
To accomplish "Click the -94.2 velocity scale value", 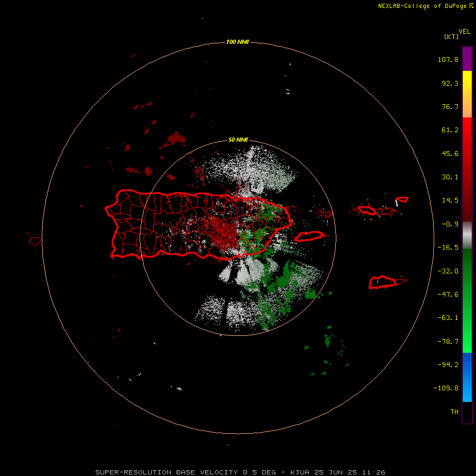I will pyautogui.click(x=448, y=364).
